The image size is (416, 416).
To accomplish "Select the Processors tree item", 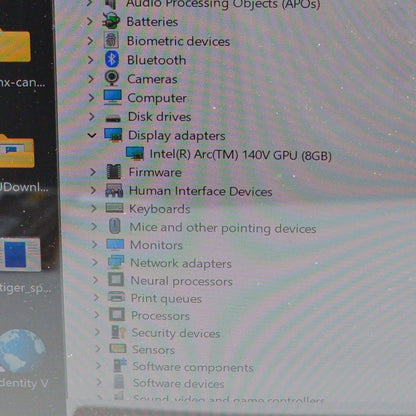I will coord(161,315).
